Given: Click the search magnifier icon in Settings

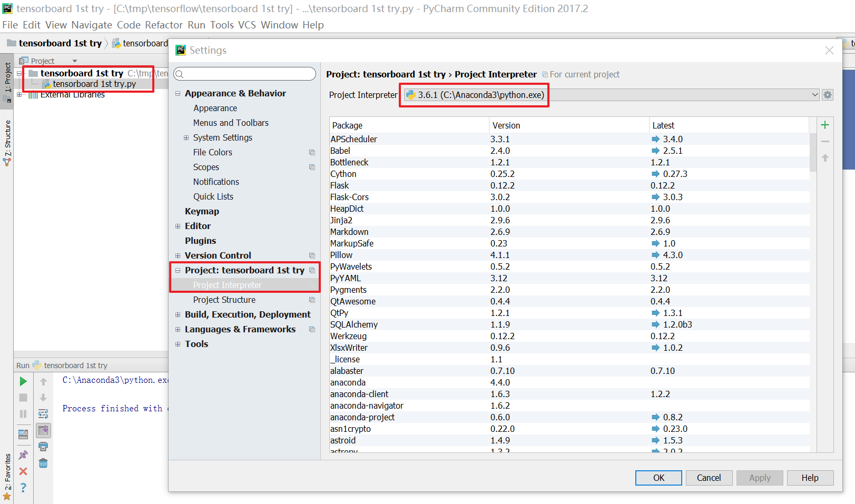Looking at the screenshot, I should pos(180,74).
